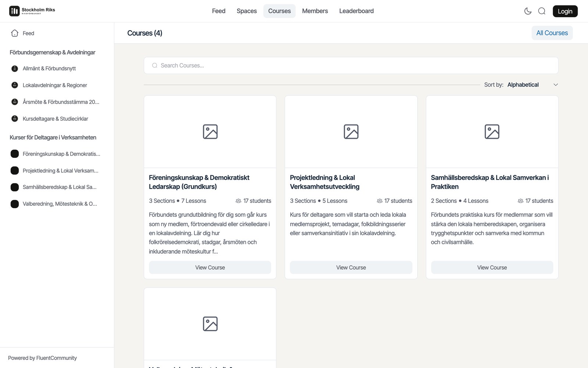
Task: Click Valberedning, Mötesteknik sidebar icon
Action: (x=15, y=204)
